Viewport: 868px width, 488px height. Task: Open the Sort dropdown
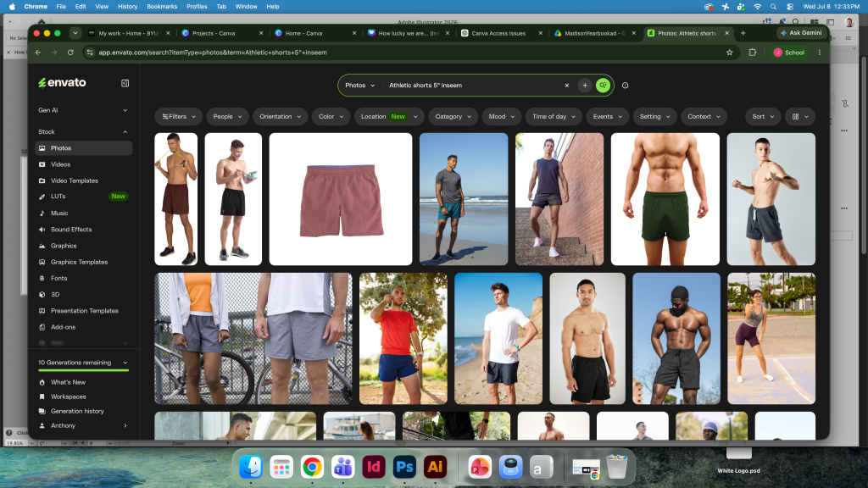click(763, 117)
